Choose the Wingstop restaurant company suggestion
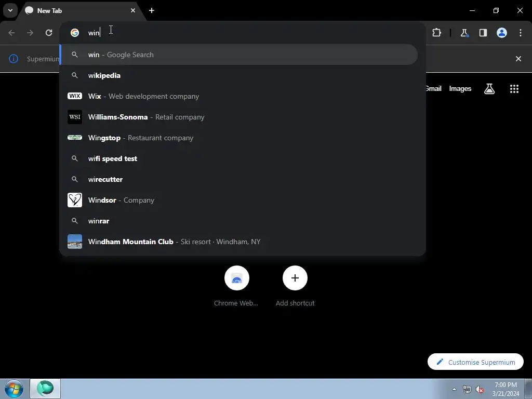The height and width of the screenshot is (399, 532). (239, 138)
